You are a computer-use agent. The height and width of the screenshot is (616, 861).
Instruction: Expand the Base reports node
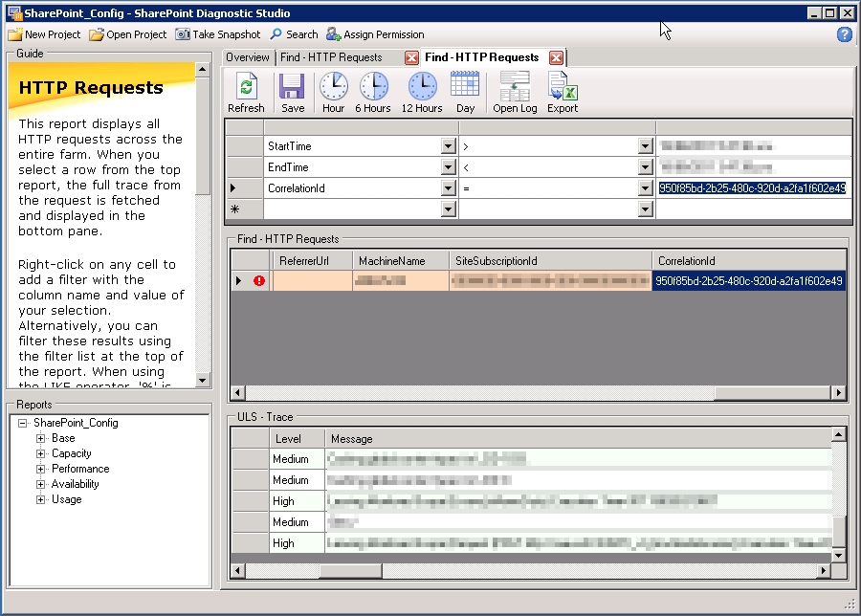[x=40, y=438]
